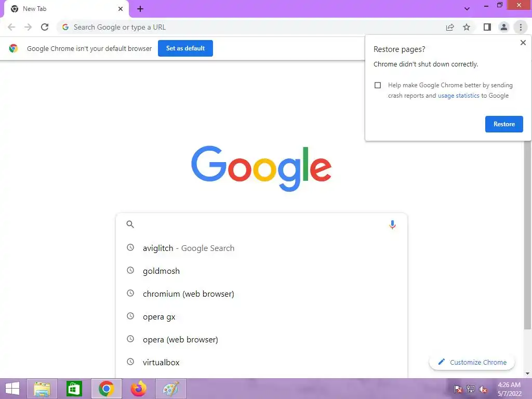Select the New Tab tab

pos(66,9)
